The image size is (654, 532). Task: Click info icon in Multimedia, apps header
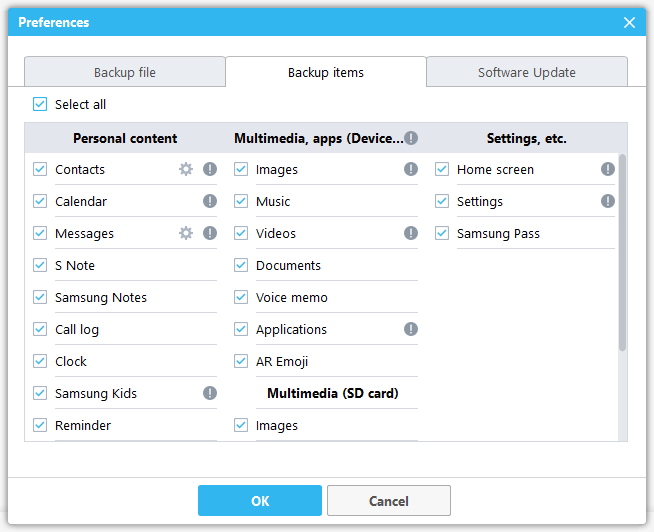click(x=411, y=139)
